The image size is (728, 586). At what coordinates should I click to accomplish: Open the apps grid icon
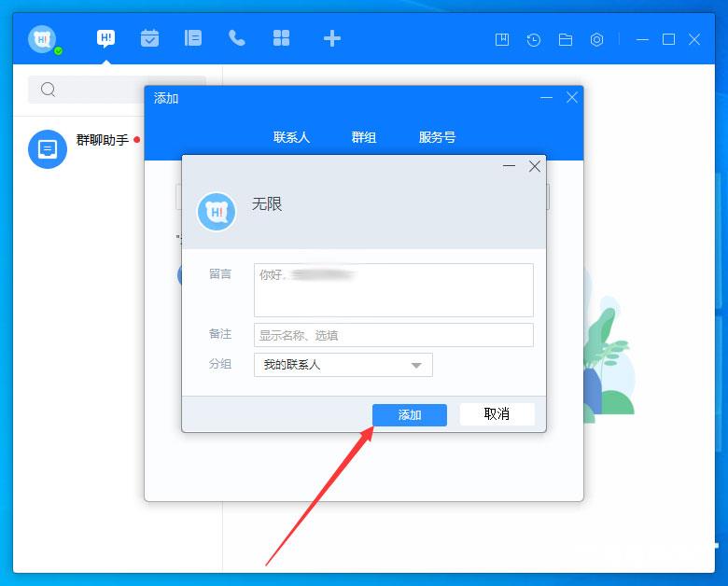click(x=281, y=38)
